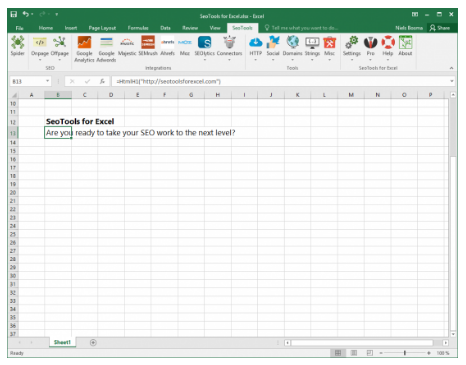Open the Help lifebuoy menu
Viewport: 466px width, 365px height.
point(388,47)
